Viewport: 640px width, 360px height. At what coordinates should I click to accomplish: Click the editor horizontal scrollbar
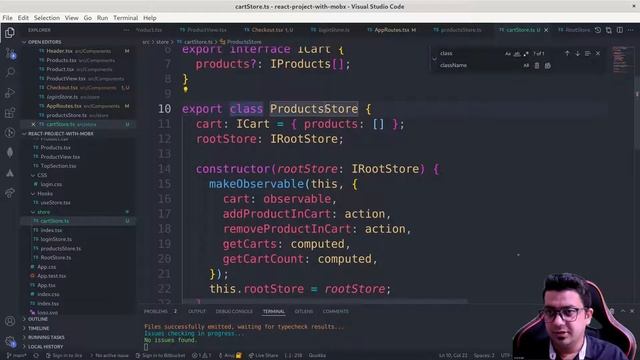coord(324,301)
